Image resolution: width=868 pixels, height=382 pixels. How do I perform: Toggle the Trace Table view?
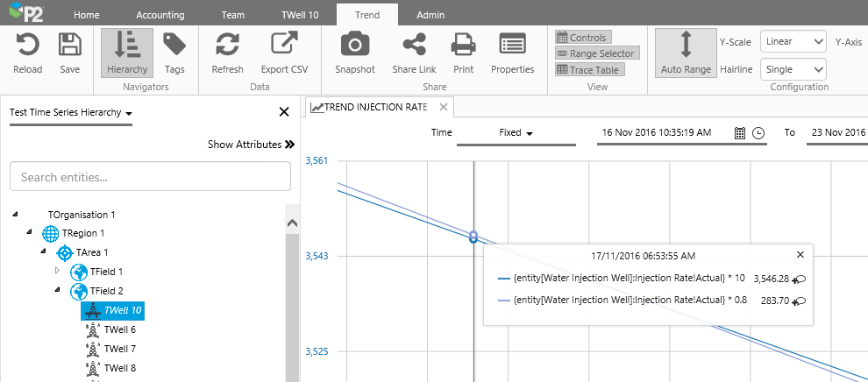tap(590, 70)
